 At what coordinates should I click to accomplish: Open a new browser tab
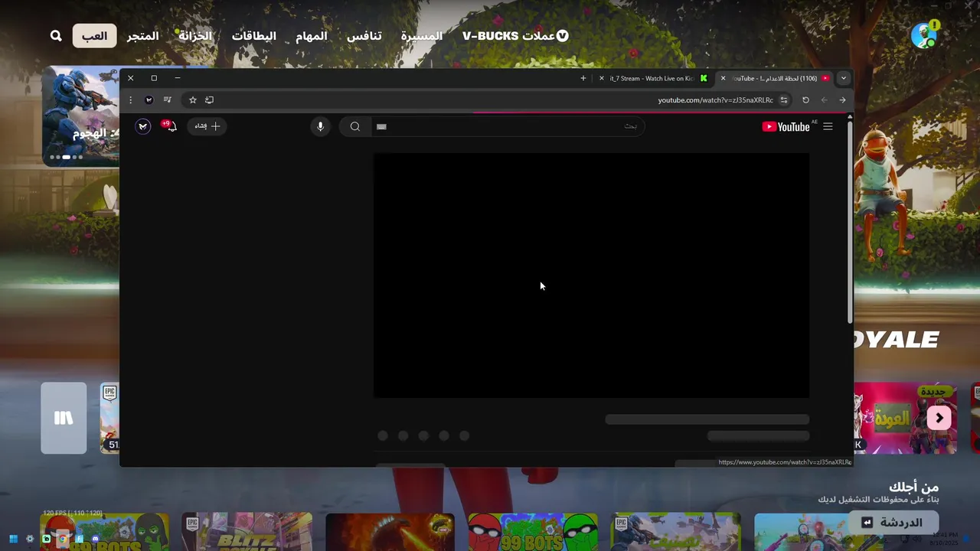point(583,78)
